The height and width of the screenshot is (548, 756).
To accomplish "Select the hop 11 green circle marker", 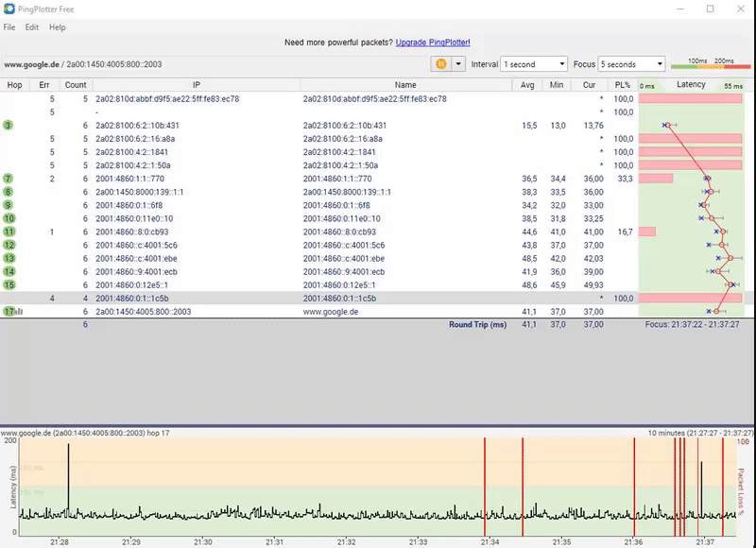I will tap(9, 231).
